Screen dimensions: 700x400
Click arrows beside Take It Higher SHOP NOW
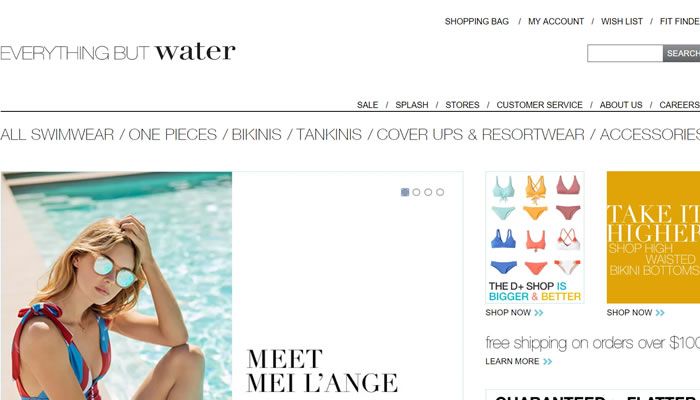tap(660, 312)
